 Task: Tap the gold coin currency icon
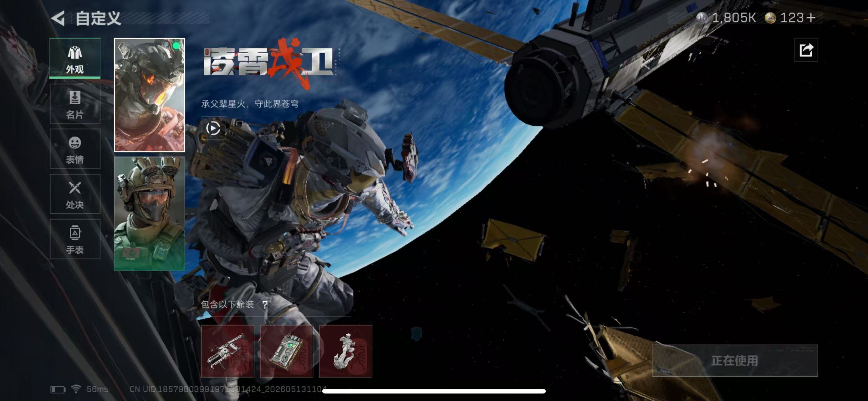[x=770, y=18]
